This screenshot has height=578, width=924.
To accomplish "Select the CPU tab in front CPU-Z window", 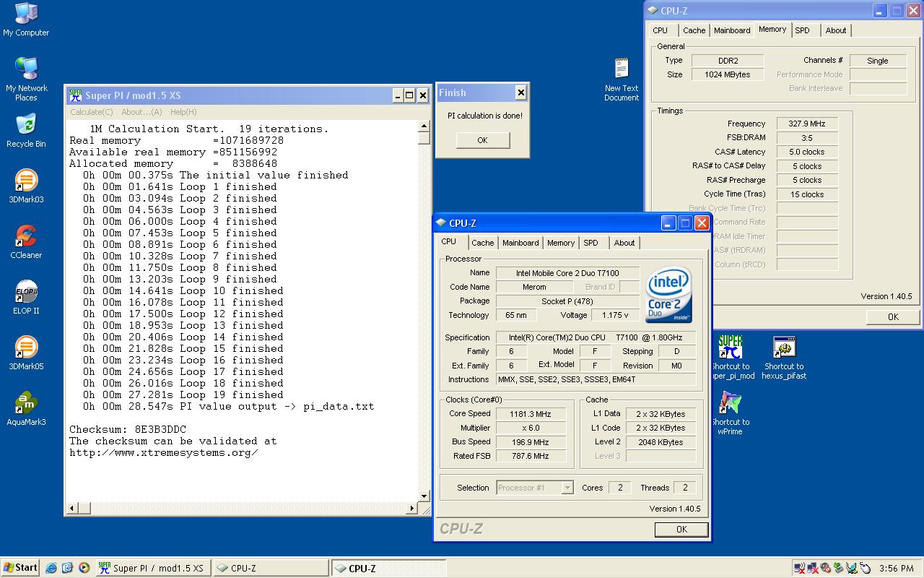I will 449,241.
